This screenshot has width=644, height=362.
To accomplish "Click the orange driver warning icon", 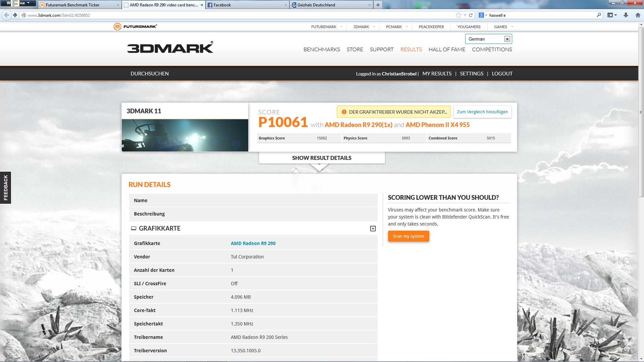I will click(x=344, y=112).
